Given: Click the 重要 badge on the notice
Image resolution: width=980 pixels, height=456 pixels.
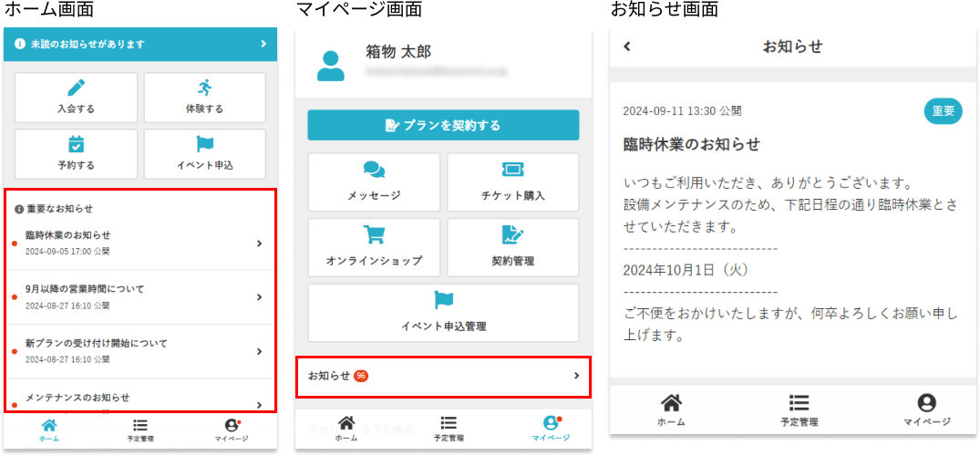Looking at the screenshot, I should click(943, 111).
